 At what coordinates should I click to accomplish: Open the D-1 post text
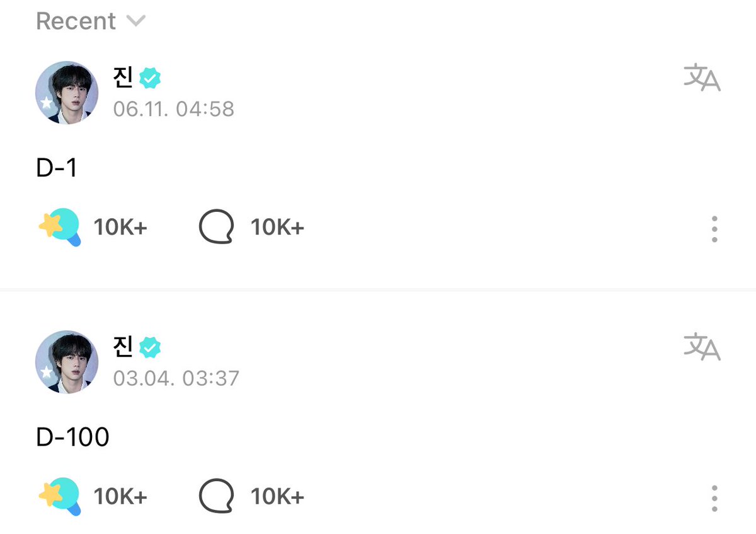(x=57, y=168)
